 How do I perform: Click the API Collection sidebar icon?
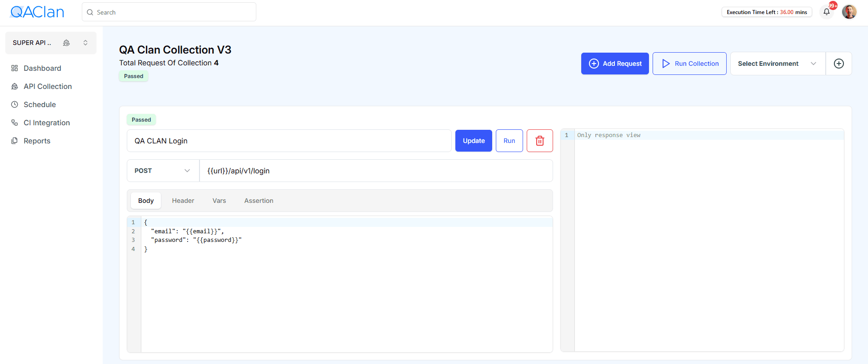tap(15, 86)
